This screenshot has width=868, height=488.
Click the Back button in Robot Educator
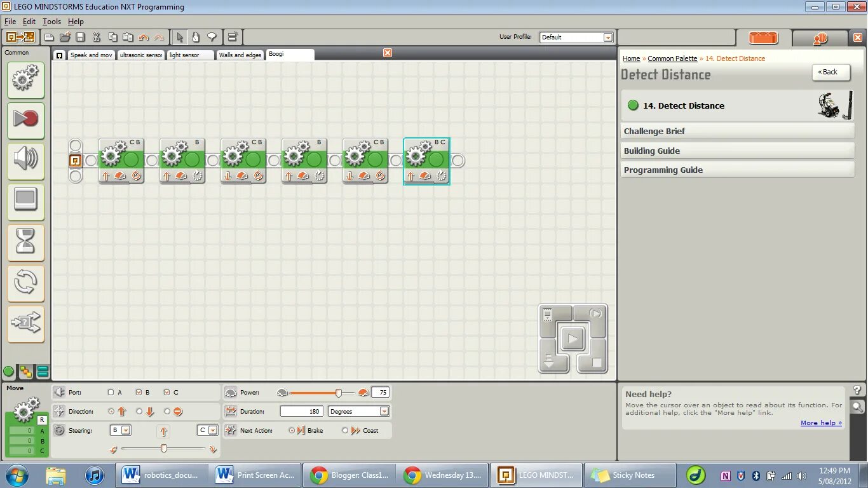click(831, 72)
